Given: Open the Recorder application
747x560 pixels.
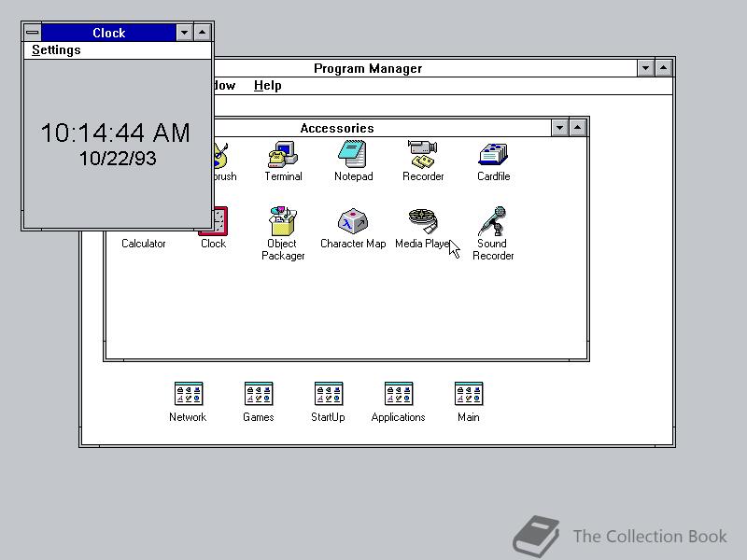Looking at the screenshot, I should pos(423,154).
